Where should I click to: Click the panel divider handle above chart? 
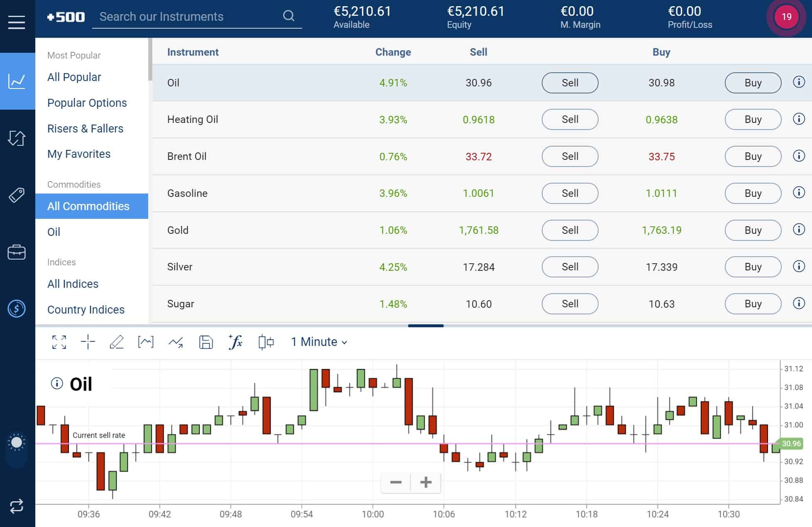[x=426, y=326]
